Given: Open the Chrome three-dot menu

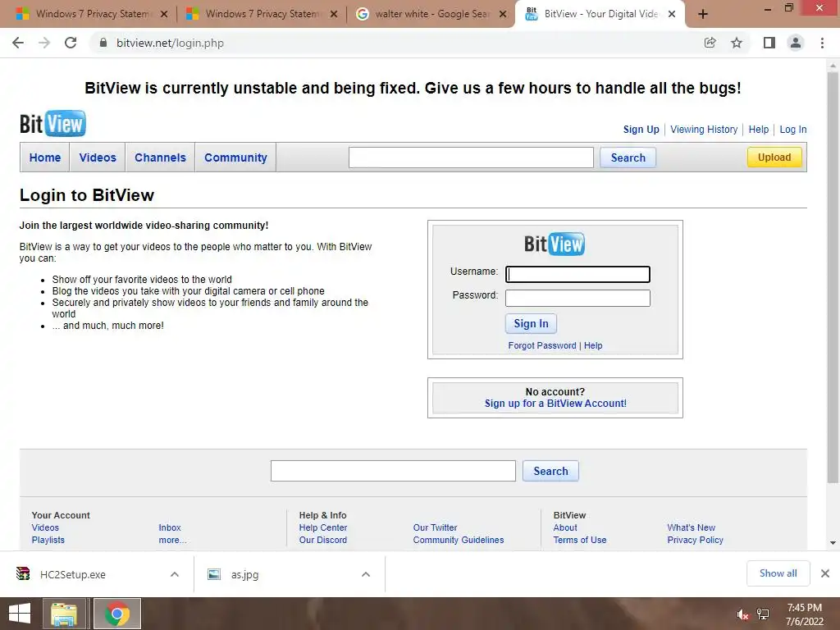Looking at the screenshot, I should 822,43.
